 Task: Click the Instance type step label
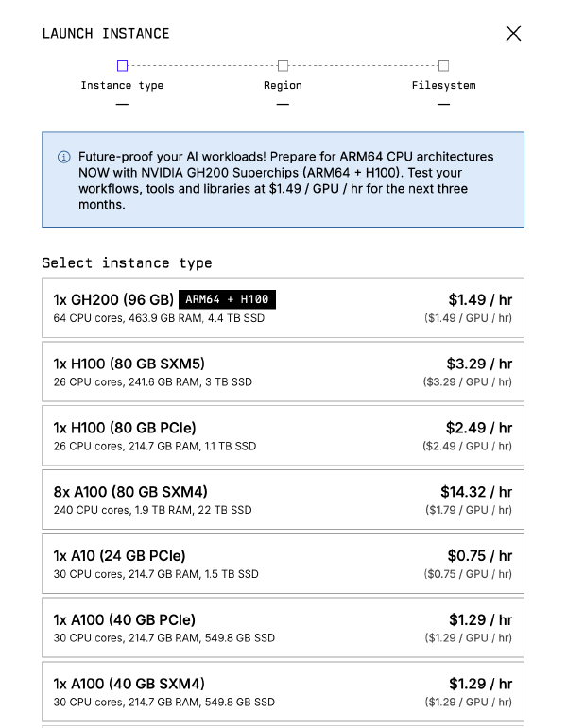(x=122, y=85)
